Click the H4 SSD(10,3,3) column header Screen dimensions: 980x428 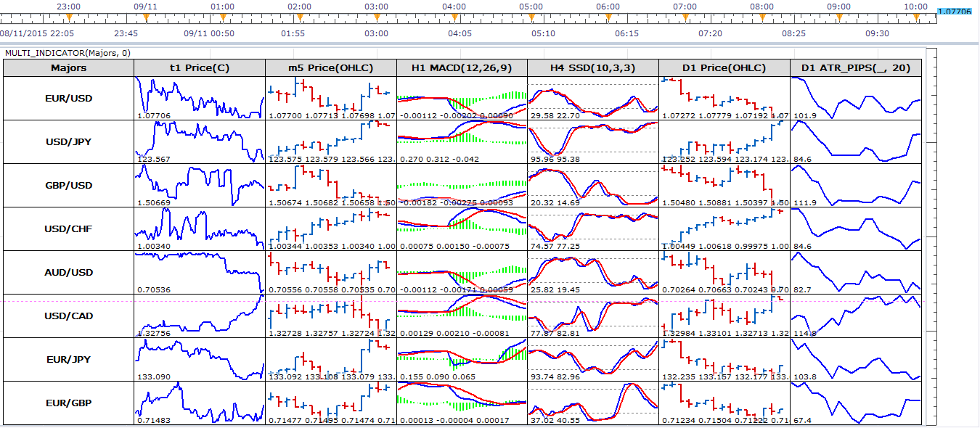pyautogui.click(x=593, y=67)
